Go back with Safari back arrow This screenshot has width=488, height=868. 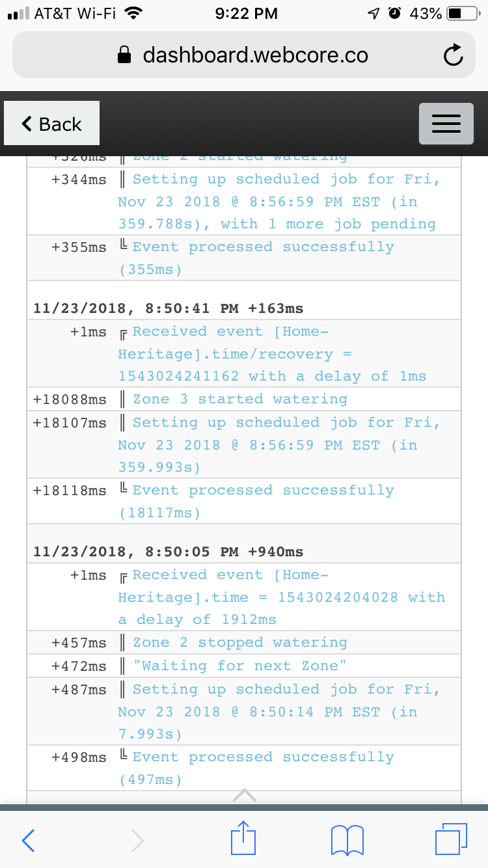28,840
